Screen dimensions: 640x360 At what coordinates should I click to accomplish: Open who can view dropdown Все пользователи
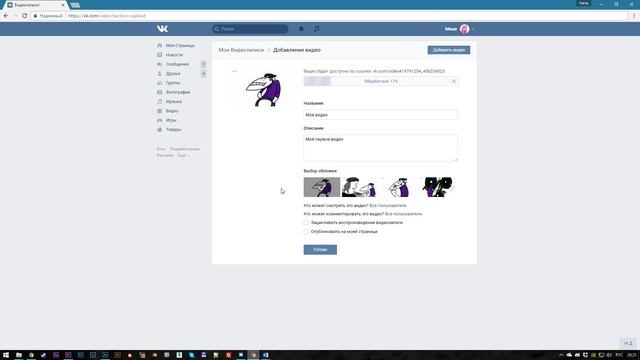[x=388, y=206]
